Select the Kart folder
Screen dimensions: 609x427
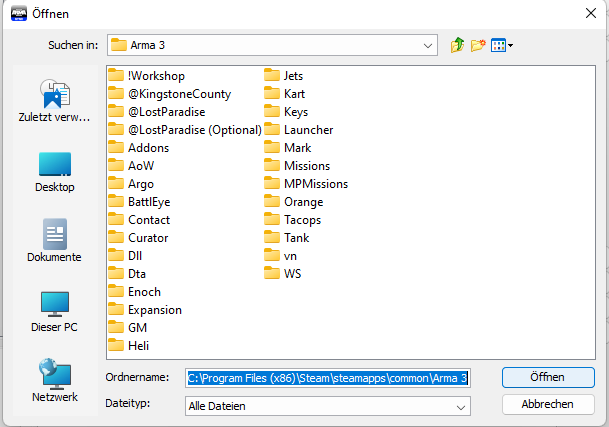[285, 94]
